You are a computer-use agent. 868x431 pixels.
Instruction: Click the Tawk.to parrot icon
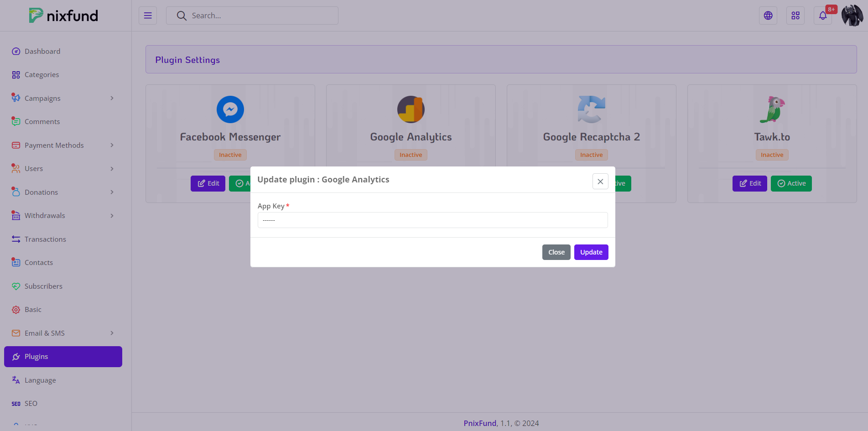tap(772, 109)
